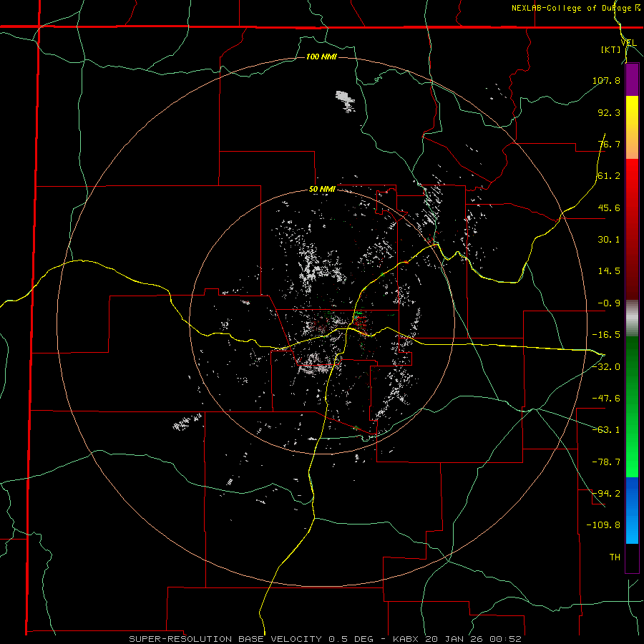The image size is (644, 644).
Task: Click the yellow-orange segment of the color bar
Action: (x=632, y=127)
